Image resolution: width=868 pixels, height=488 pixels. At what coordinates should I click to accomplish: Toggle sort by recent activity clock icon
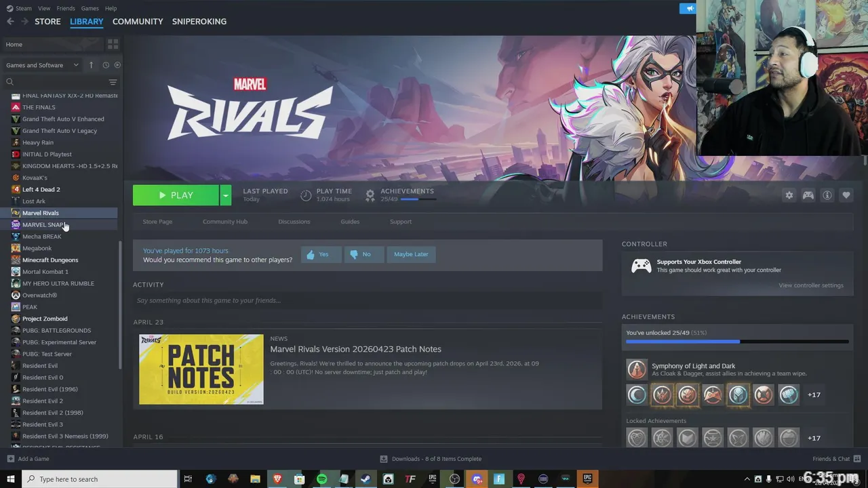[106, 65]
